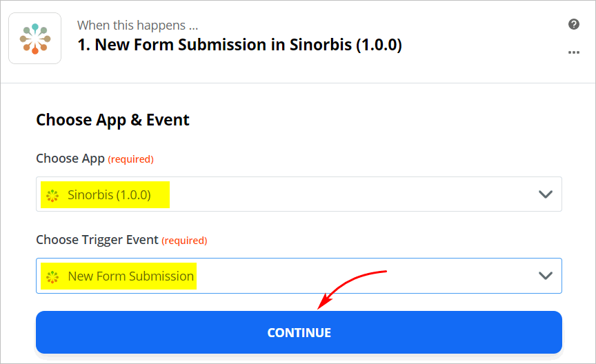Open the three-dot more options menu
This screenshot has height=364, width=596.
pyautogui.click(x=573, y=52)
